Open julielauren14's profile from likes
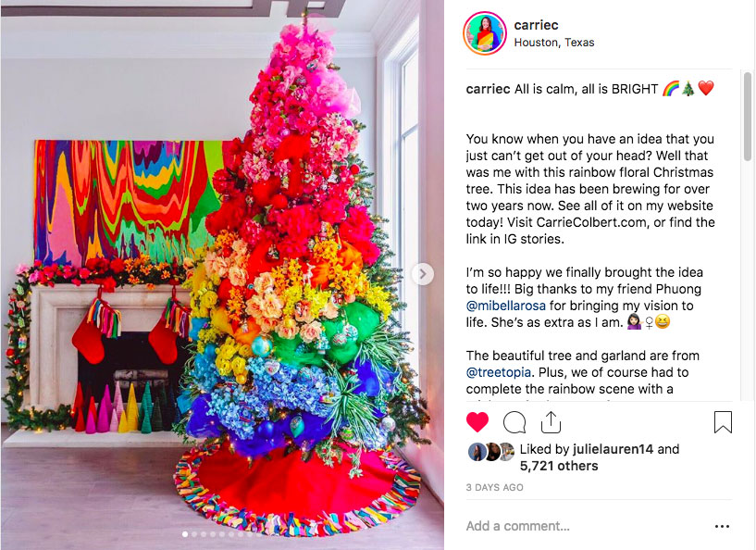The width and height of the screenshot is (756, 550). pyautogui.click(x=613, y=449)
